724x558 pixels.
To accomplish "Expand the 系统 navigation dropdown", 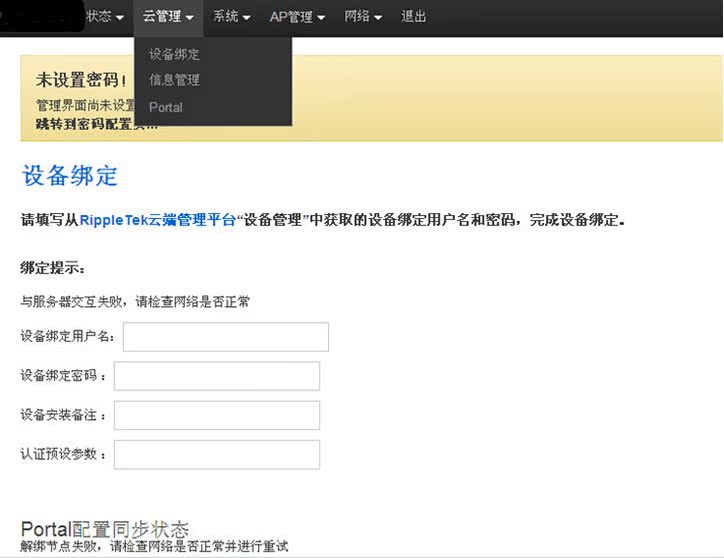I will [x=231, y=17].
